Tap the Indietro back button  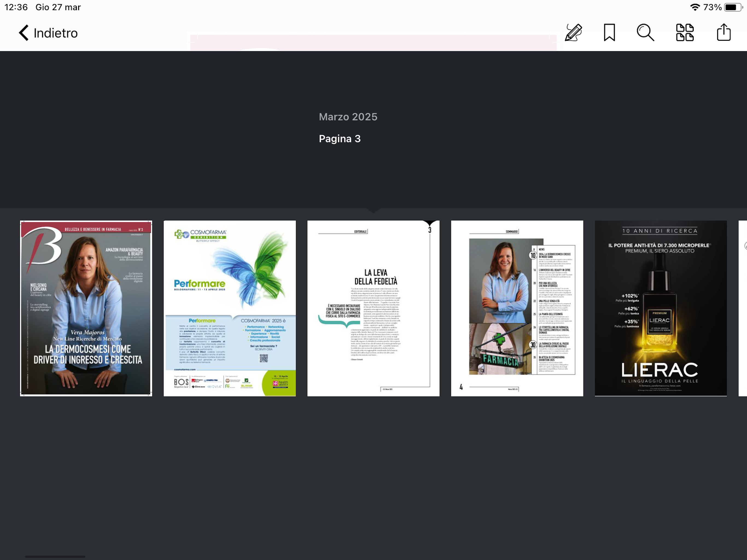pyautogui.click(x=48, y=33)
